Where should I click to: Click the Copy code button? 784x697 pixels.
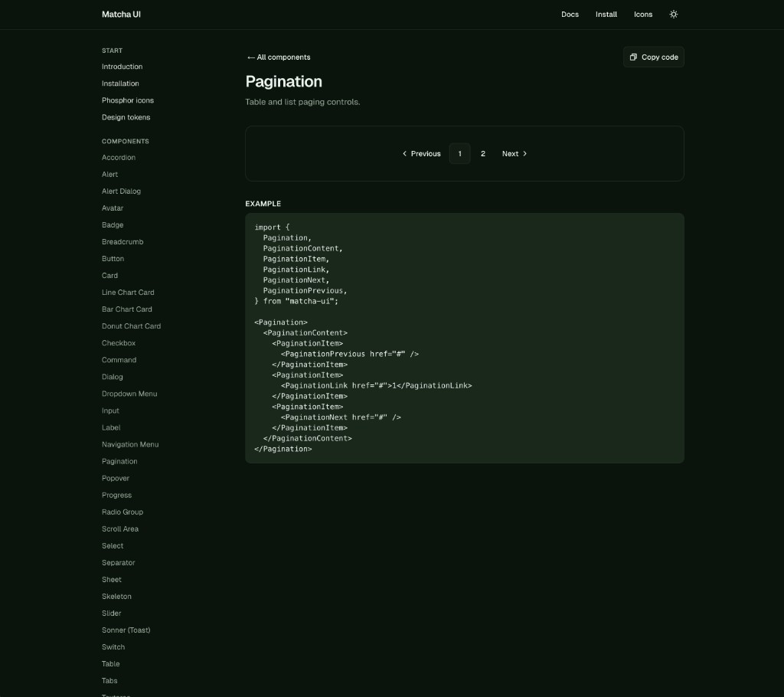[x=653, y=57]
